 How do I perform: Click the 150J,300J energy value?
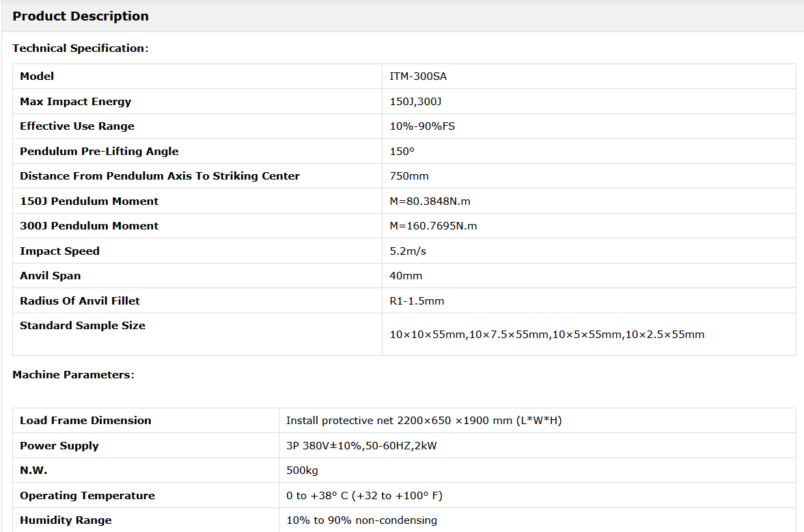click(415, 102)
